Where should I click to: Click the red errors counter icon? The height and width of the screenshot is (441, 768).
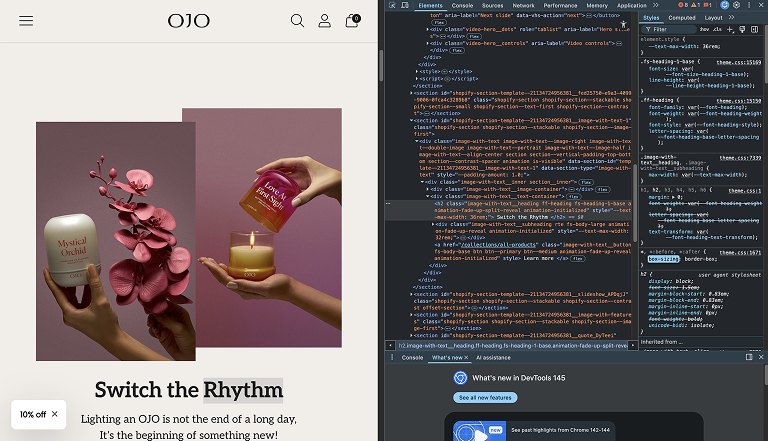coord(683,5)
